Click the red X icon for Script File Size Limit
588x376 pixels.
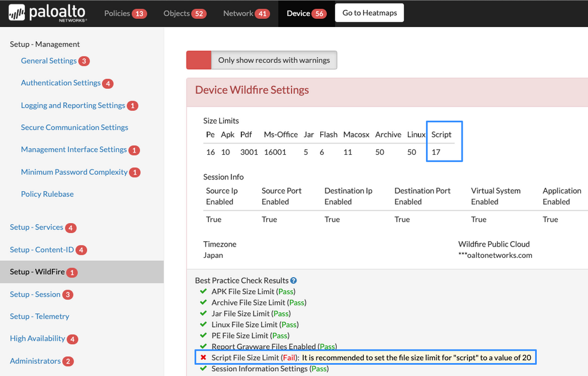point(204,358)
